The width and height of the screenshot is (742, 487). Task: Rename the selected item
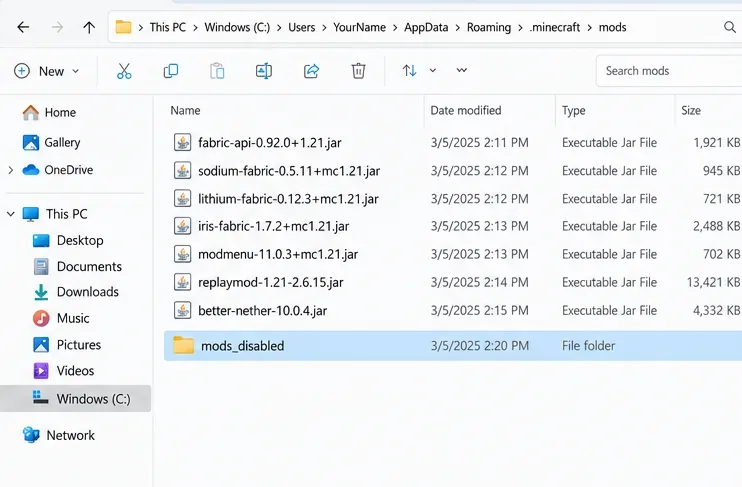(x=264, y=71)
